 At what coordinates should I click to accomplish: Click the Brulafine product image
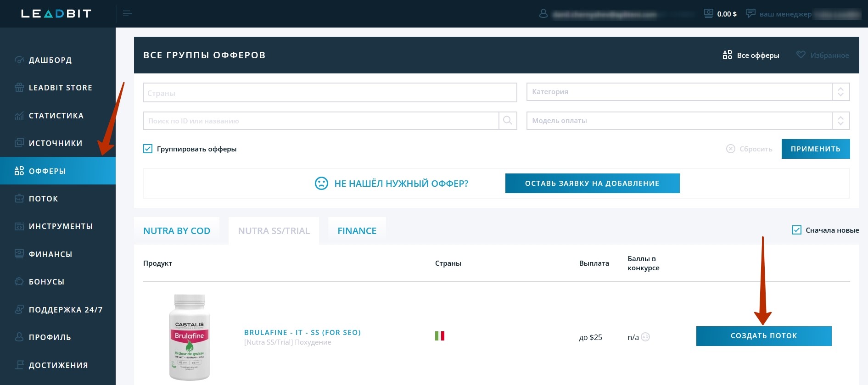coord(190,337)
